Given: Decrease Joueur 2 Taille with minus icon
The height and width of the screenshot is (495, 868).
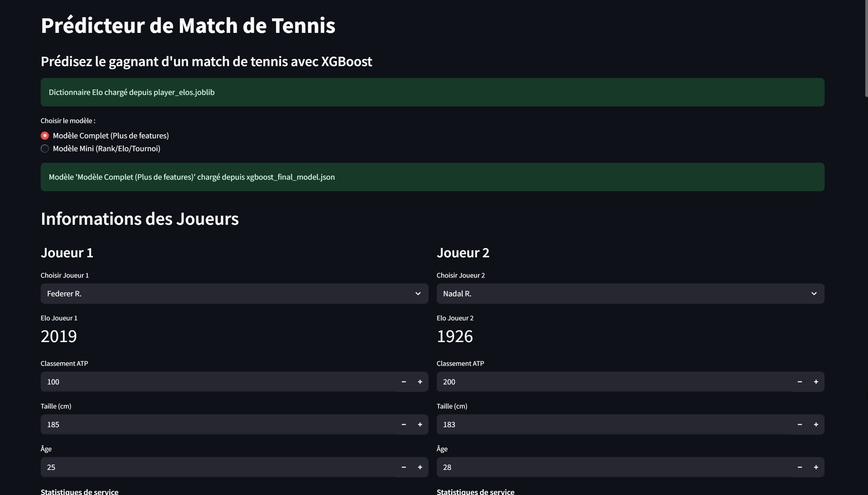Looking at the screenshot, I should 799,424.
